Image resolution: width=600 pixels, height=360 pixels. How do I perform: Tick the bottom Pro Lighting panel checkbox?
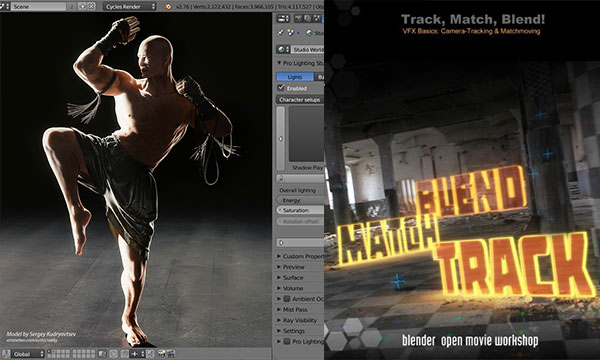tap(287, 341)
